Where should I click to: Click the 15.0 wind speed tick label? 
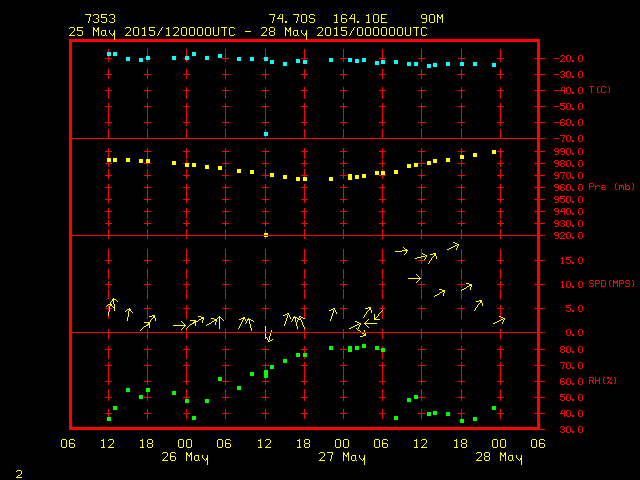click(x=565, y=261)
